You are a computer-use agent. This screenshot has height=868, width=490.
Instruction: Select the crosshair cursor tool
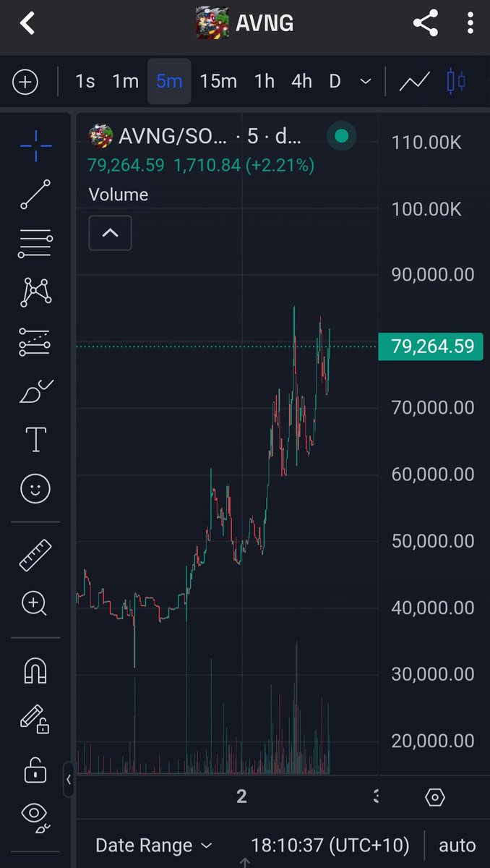click(35, 146)
